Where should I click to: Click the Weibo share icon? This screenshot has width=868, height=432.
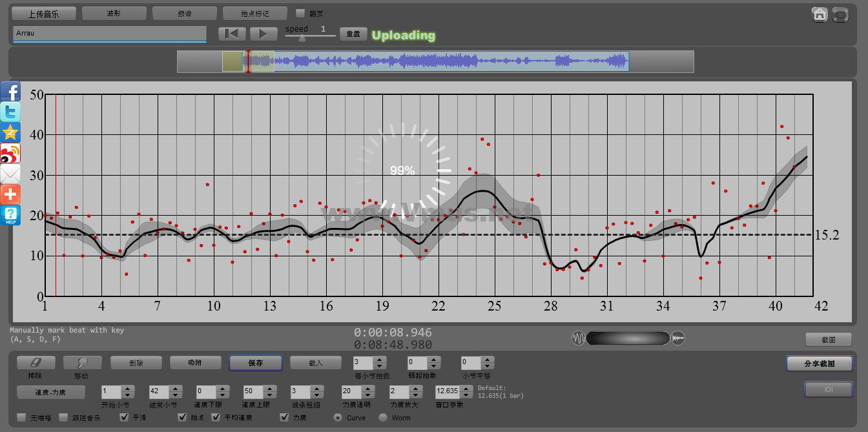click(10, 153)
